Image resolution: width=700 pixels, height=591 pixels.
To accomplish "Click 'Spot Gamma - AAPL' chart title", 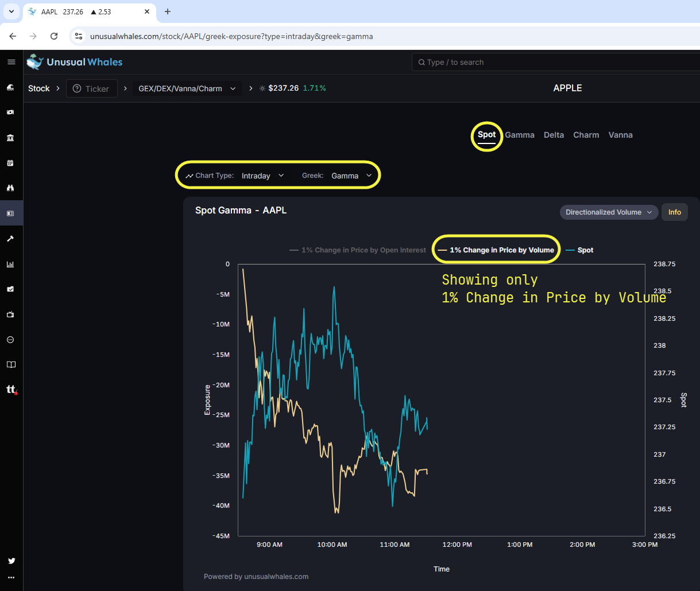I will click(x=241, y=210).
